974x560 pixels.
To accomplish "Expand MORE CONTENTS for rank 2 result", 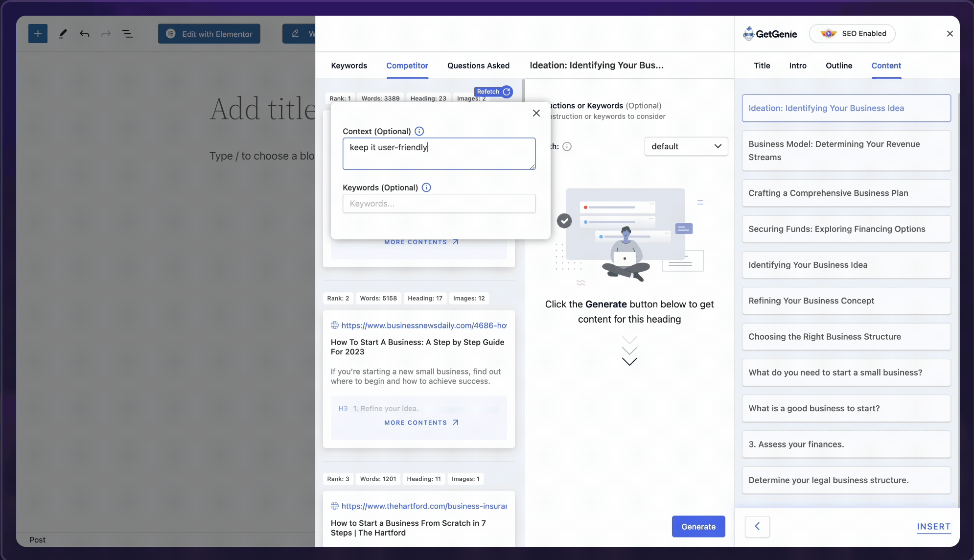I will [x=421, y=422].
